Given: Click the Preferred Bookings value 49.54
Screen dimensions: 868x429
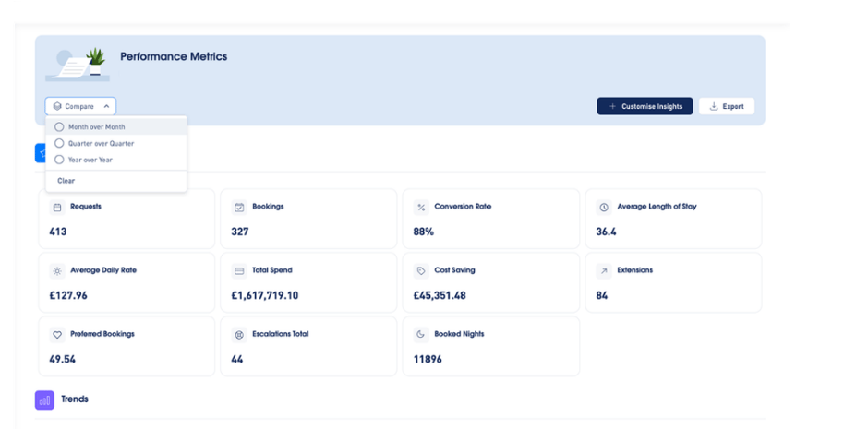Looking at the screenshot, I should 62,359.
